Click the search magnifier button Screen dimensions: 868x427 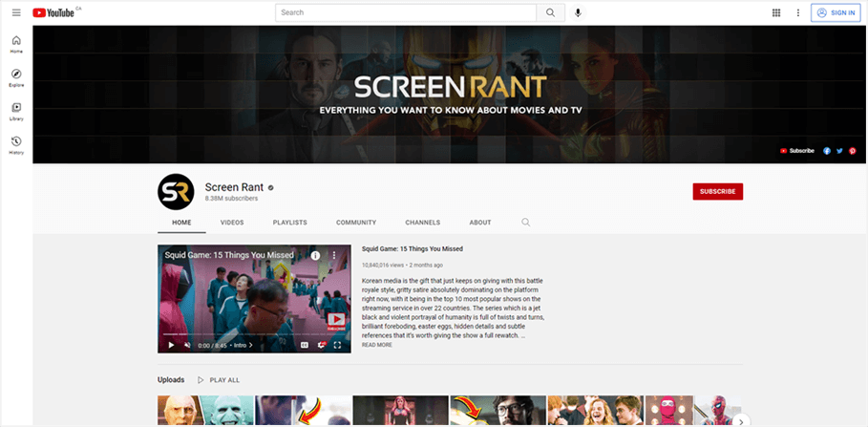point(550,12)
